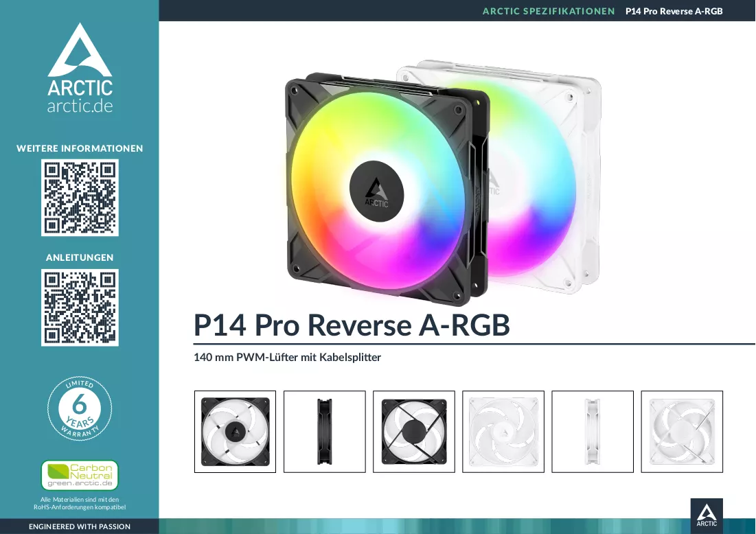Viewport: 756px width, 534px height.
Task: Click the small ARCTIC logo bottom right
Action: click(x=707, y=515)
